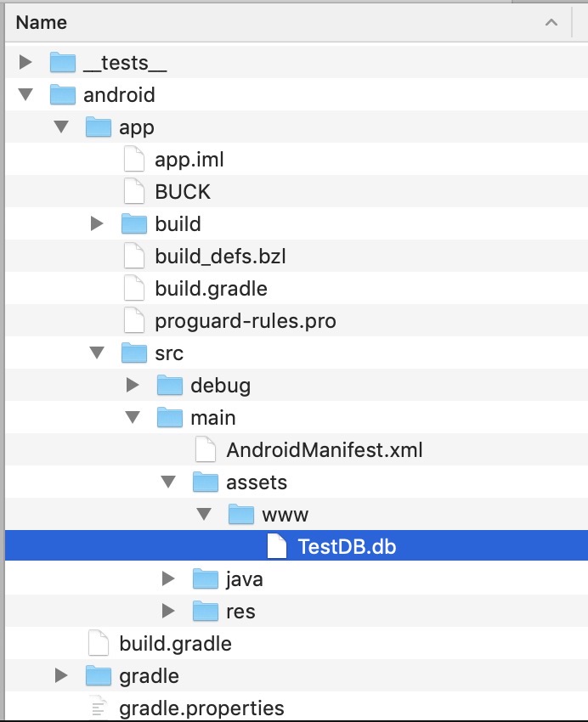This screenshot has width=588, height=722.
Task: Click the TestDB.db file icon
Action: coord(277,546)
